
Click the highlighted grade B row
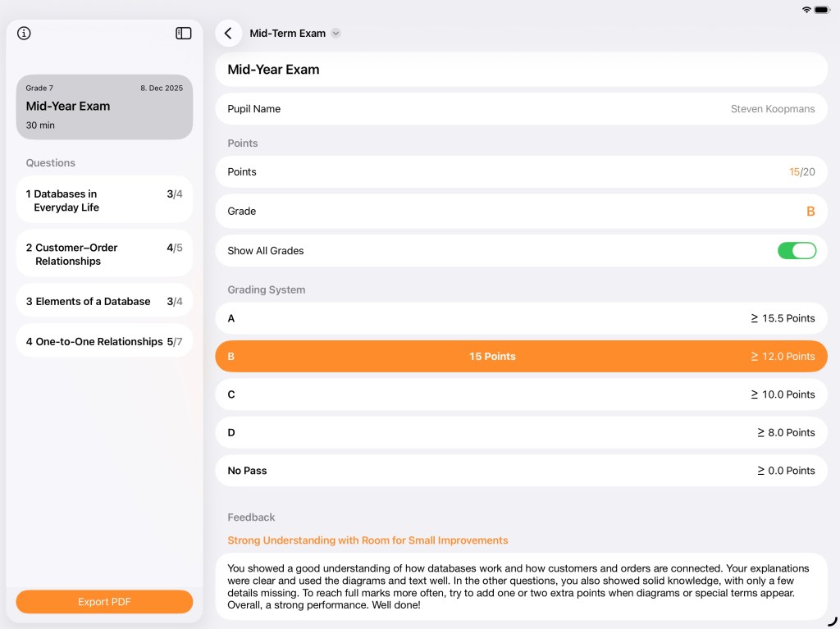click(x=521, y=357)
